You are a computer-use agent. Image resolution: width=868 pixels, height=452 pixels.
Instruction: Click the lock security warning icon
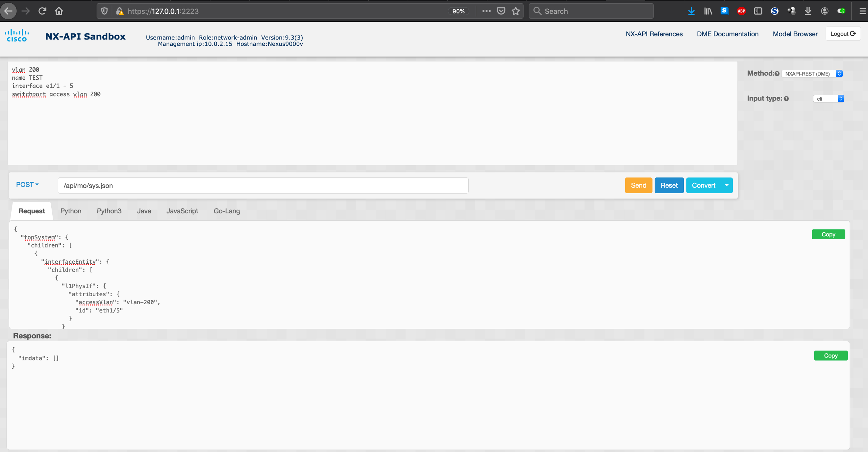tap(120, 11)
